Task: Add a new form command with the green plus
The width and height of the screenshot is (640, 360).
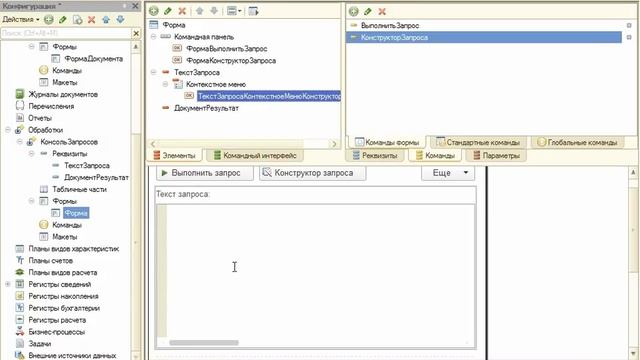Action: pos(354,11)
